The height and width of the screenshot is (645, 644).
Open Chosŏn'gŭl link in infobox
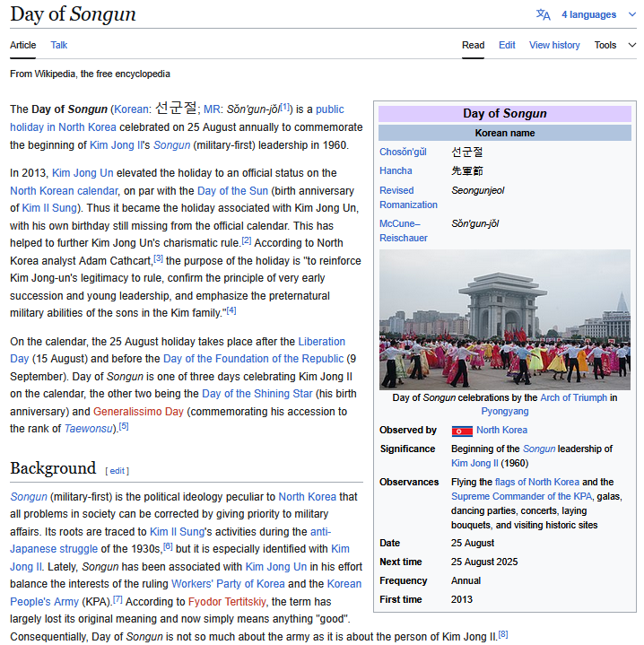point(403,153)
